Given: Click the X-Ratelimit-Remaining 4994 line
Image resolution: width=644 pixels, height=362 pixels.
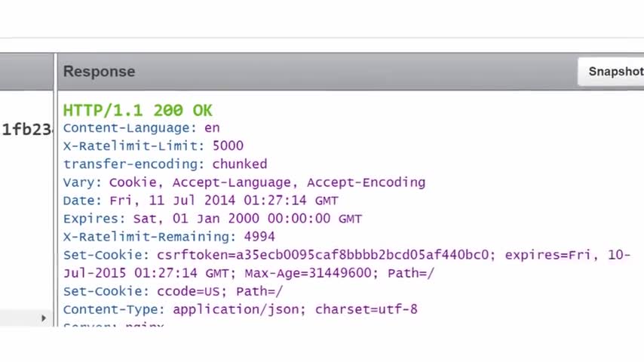Looking at the screenshot, I should (169, 237).
